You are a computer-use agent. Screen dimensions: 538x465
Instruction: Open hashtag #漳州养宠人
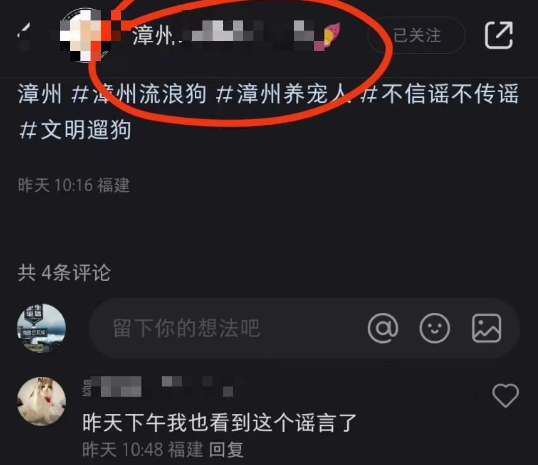(x=283, y=94)
